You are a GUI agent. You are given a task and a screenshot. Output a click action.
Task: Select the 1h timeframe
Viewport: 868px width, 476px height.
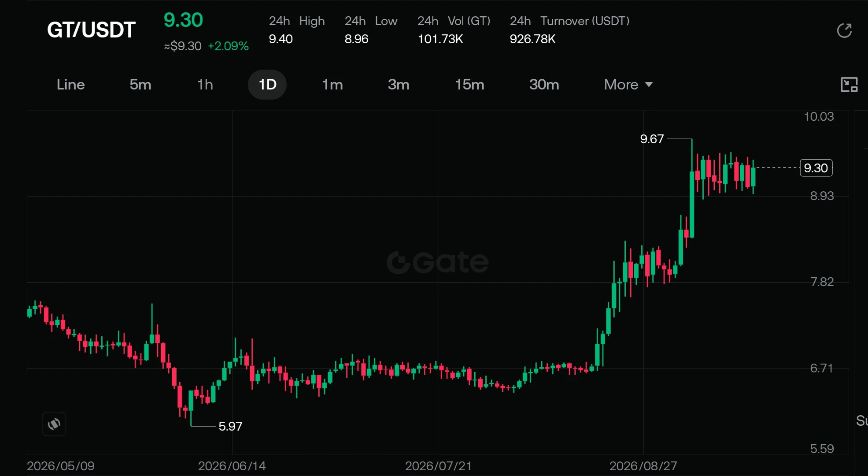(205, 84)
